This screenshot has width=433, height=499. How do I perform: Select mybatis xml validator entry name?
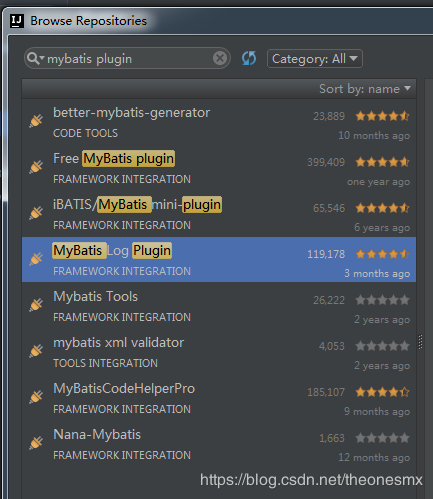pos(119,343)
